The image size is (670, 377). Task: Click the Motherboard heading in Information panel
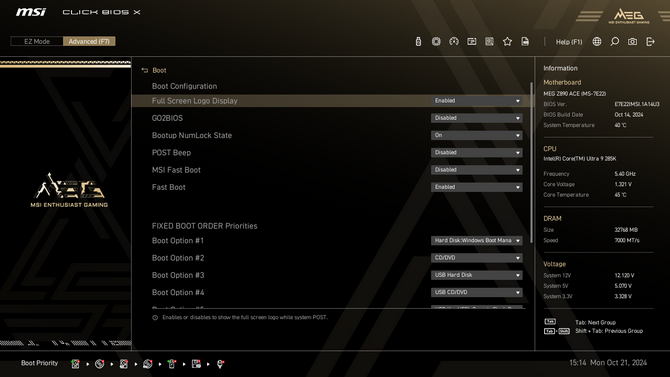point(562,82)
